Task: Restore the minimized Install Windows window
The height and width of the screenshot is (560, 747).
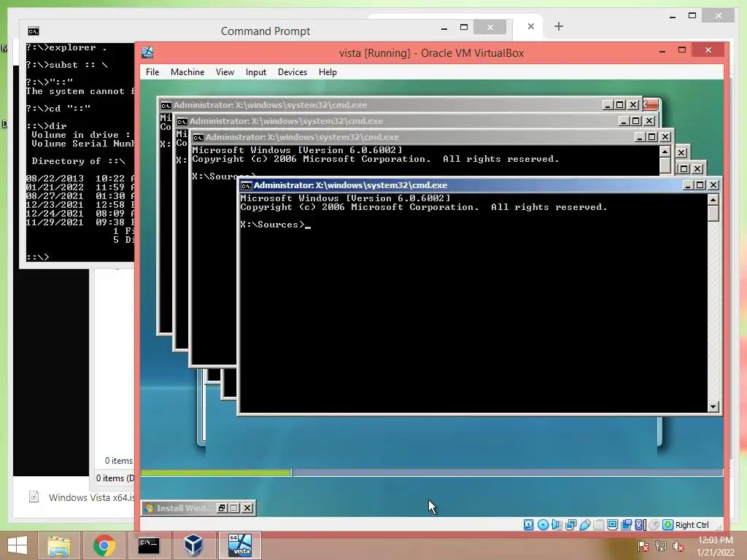Action: [222, 508]
